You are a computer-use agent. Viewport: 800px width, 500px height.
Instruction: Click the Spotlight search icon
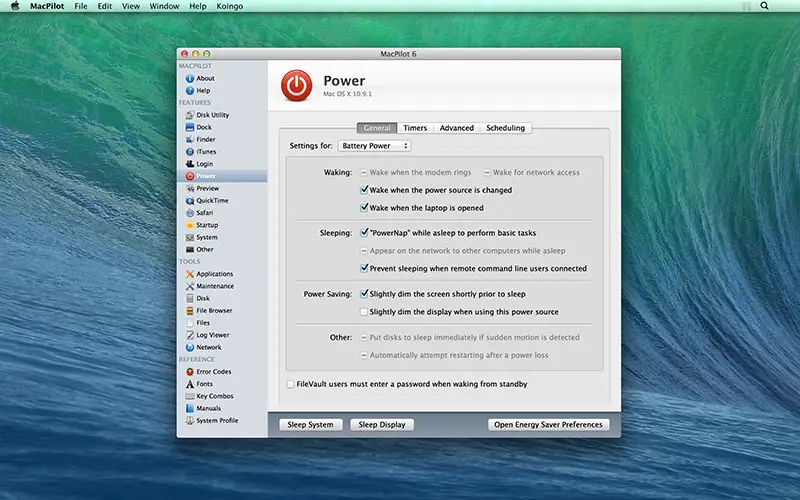764,6
